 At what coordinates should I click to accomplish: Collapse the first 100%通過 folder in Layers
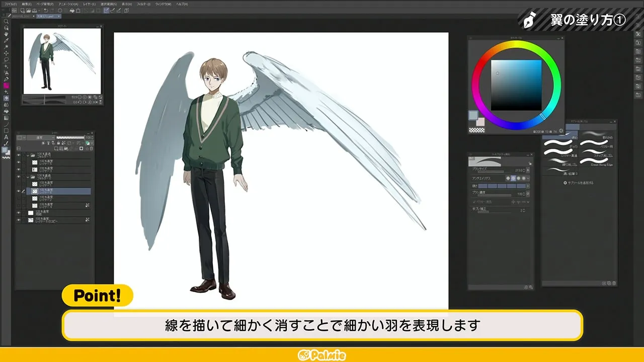[28, 155]
